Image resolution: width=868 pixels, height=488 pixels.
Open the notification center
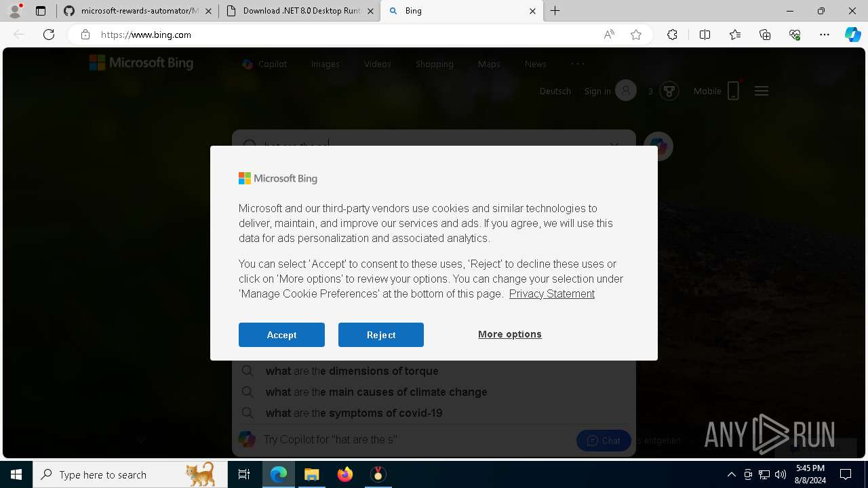point(846,474)
